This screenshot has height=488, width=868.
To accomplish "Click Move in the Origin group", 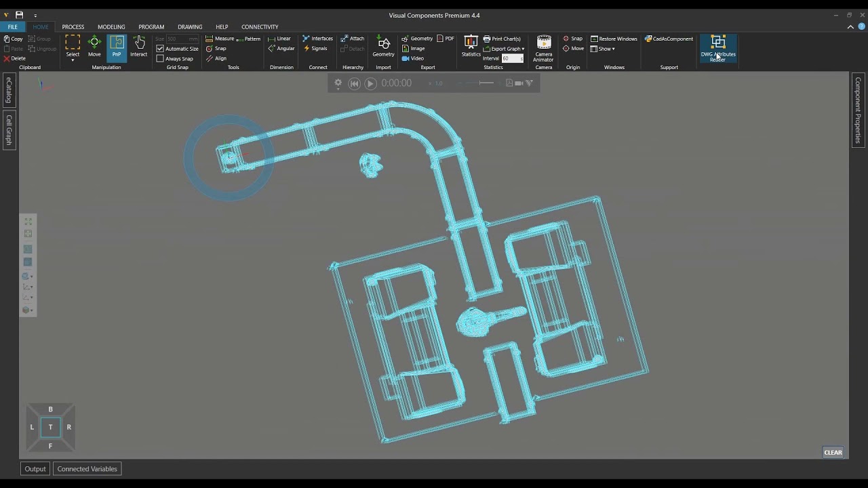I will point(573,49).
